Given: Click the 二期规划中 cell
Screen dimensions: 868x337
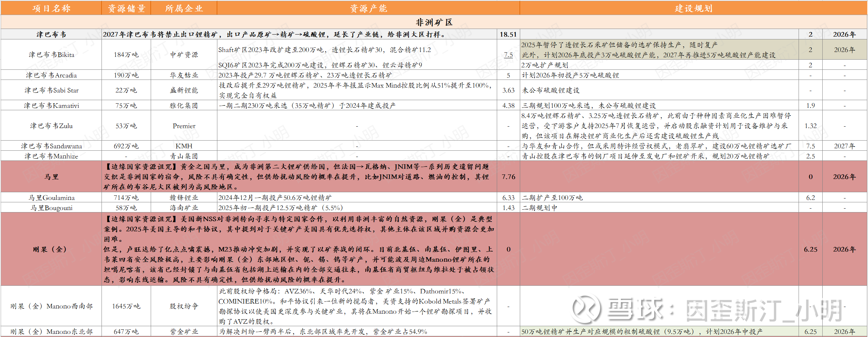Looking at the screenshot, I should point(659,208).
